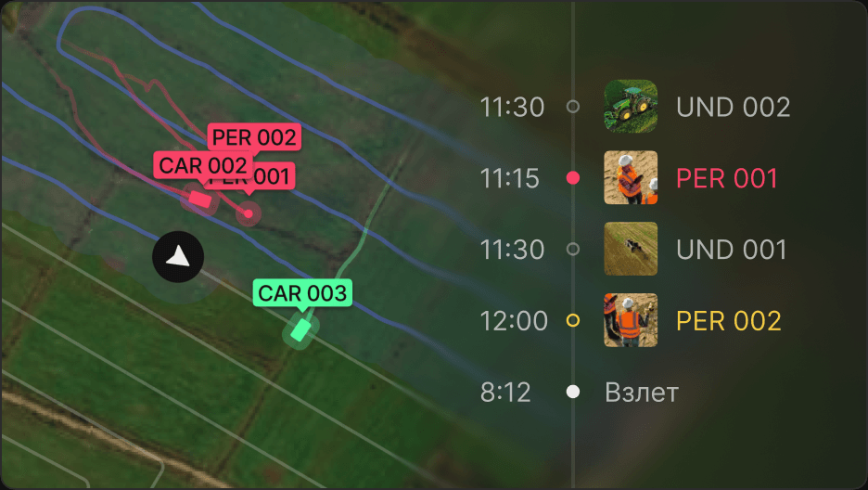Open the PER 002 map label

[254, 136]
